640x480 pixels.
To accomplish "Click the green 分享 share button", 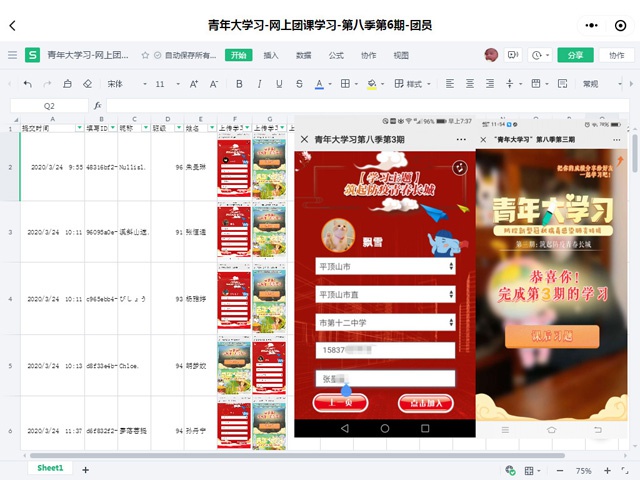I will tap(575, 55).
